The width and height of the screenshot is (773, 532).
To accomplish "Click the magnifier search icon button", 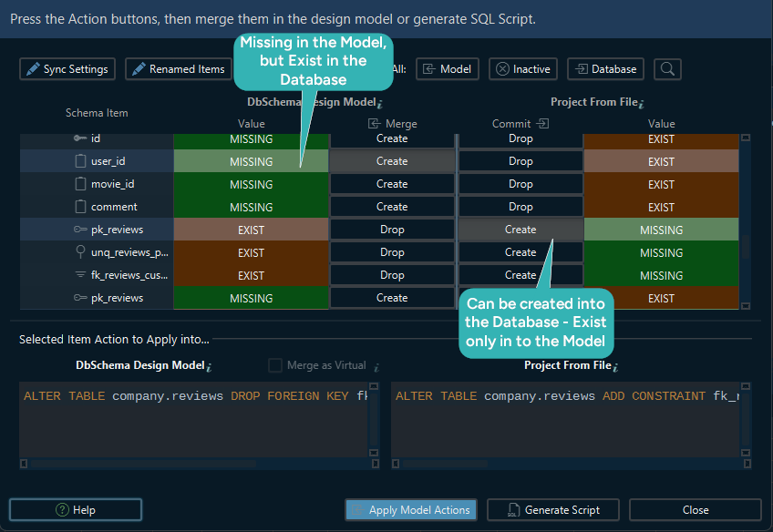I will [667, 69].
